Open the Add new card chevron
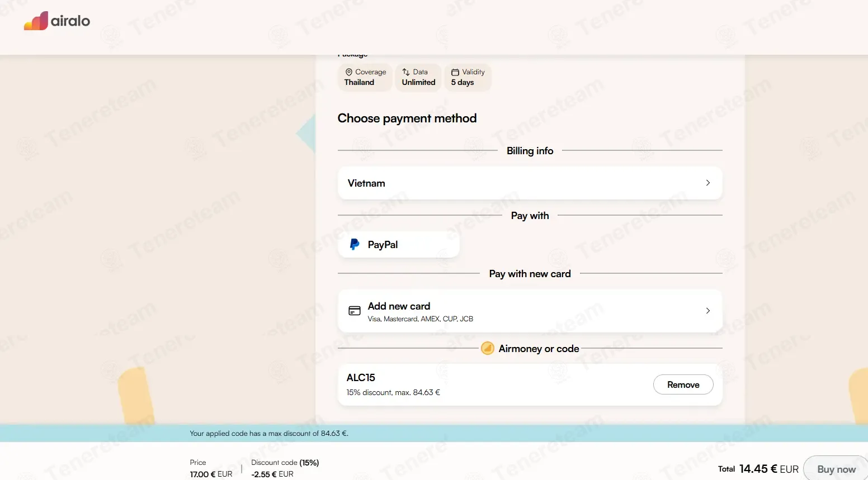 tap(708, 311)
